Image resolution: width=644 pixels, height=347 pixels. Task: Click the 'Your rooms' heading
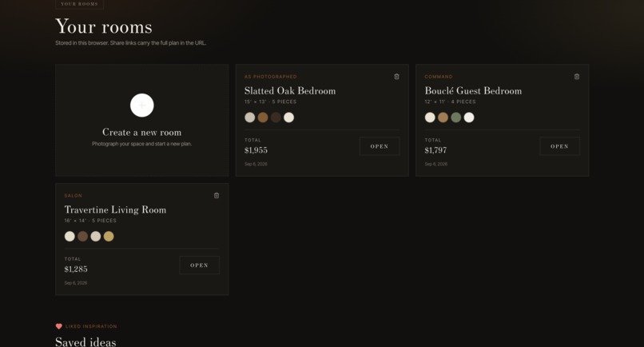[x=104, y=26]
